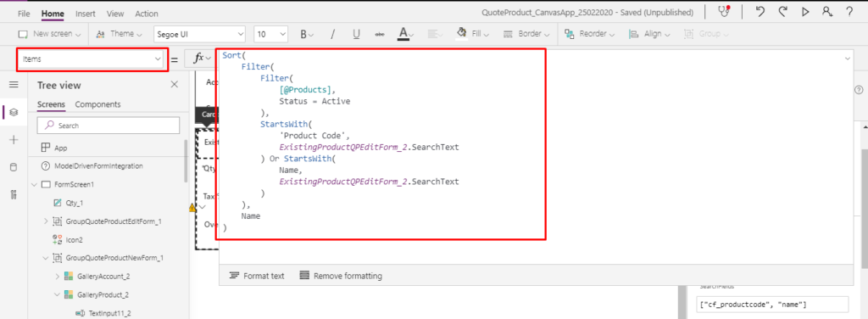The height and width of the screenshot is (319, 868).
Task: Click the hamburger menu icon
Action: click(14, 85)
